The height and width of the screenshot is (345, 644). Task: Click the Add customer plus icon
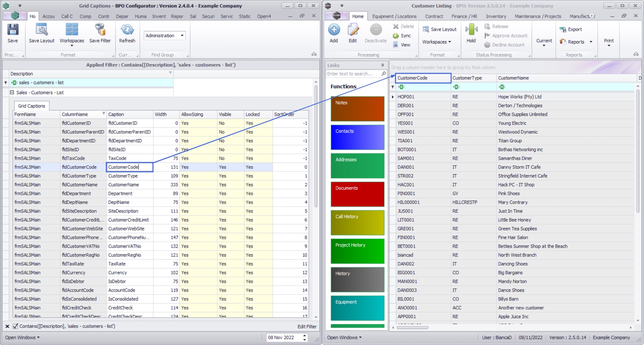pyautogui.click(x=334, y=30)
